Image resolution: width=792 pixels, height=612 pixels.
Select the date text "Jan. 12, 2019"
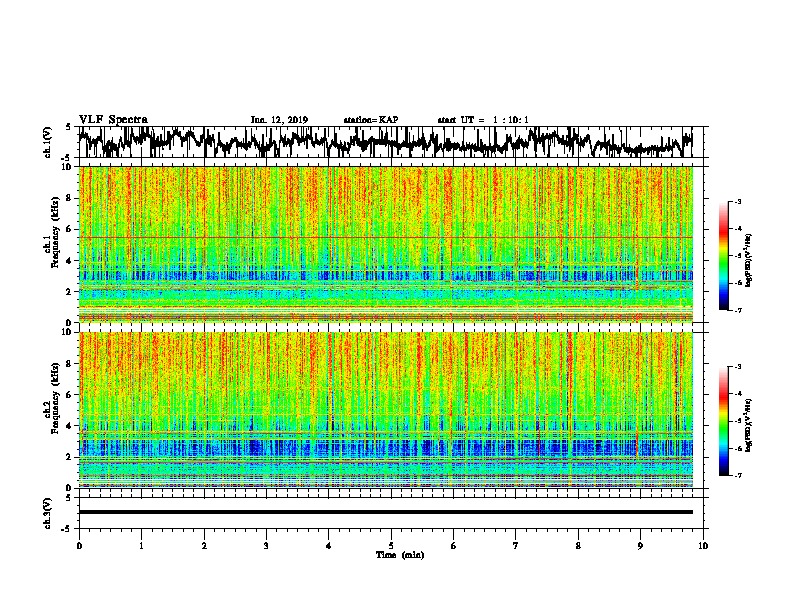pyautogui.click(x=279, y=120)
